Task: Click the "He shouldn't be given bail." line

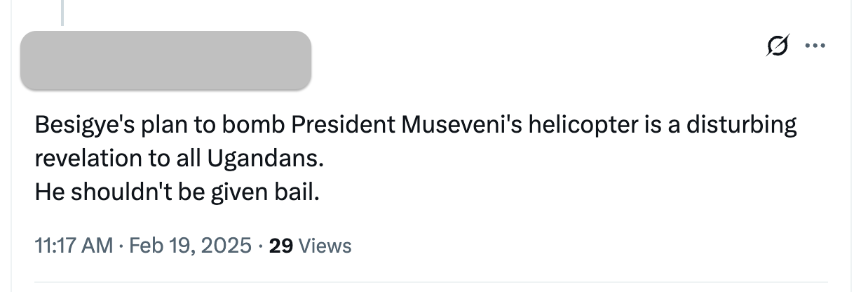Action: [177, 191]
